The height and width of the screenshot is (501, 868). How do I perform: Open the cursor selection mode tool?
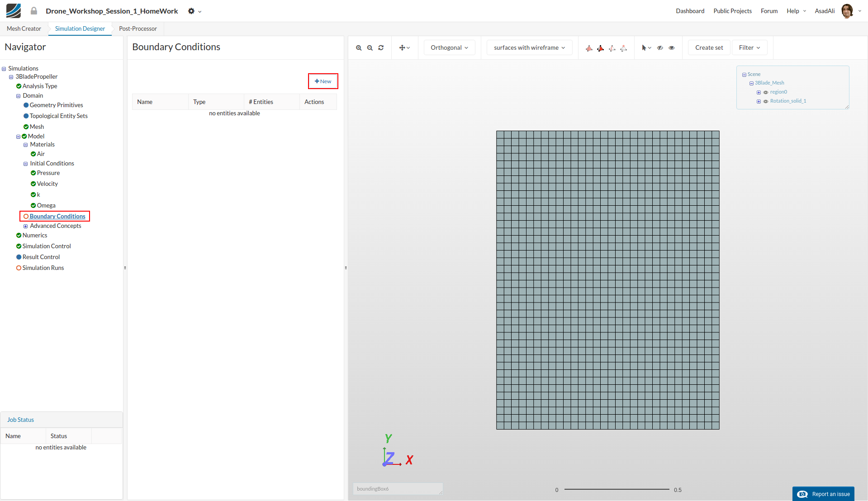pyautogui.click(x=646, y=47)
